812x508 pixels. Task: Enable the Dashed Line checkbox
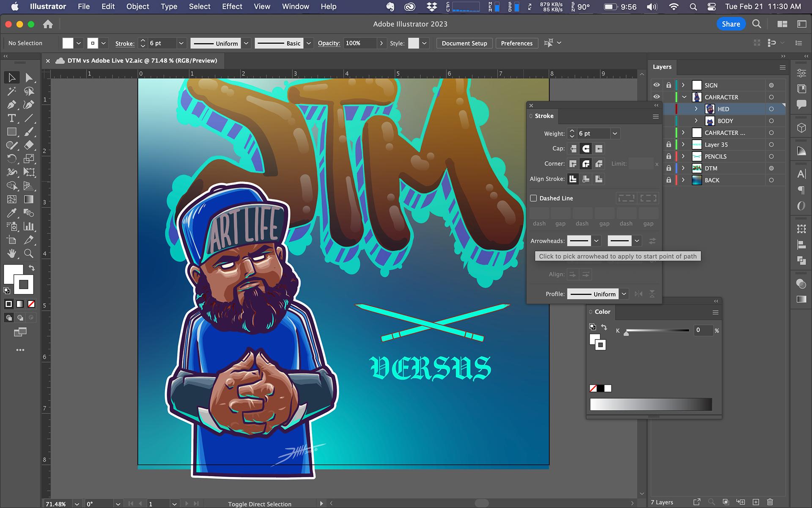534,198
